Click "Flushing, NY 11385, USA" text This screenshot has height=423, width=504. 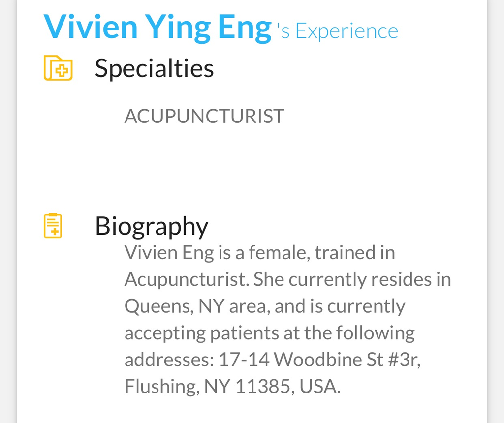tap(232, 386)
